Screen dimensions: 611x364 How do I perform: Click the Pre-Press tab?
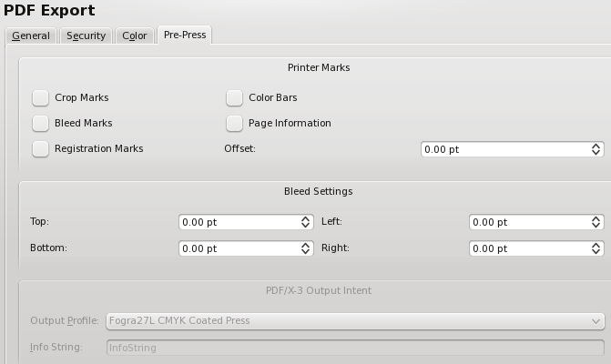click(185, 35)
